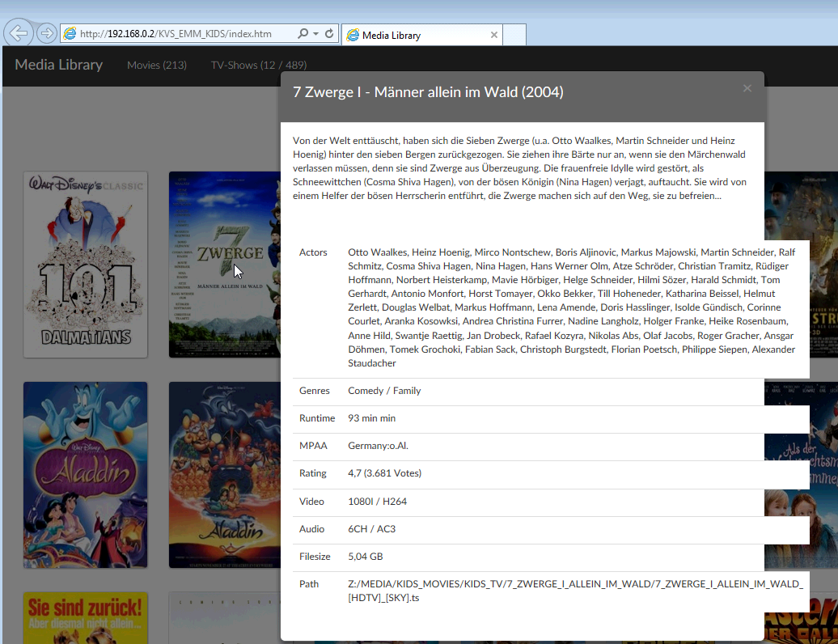Click the Media Library brand link
Viewport: 838px width, 644px height.
pyautogui.click(x=59, y=65)
